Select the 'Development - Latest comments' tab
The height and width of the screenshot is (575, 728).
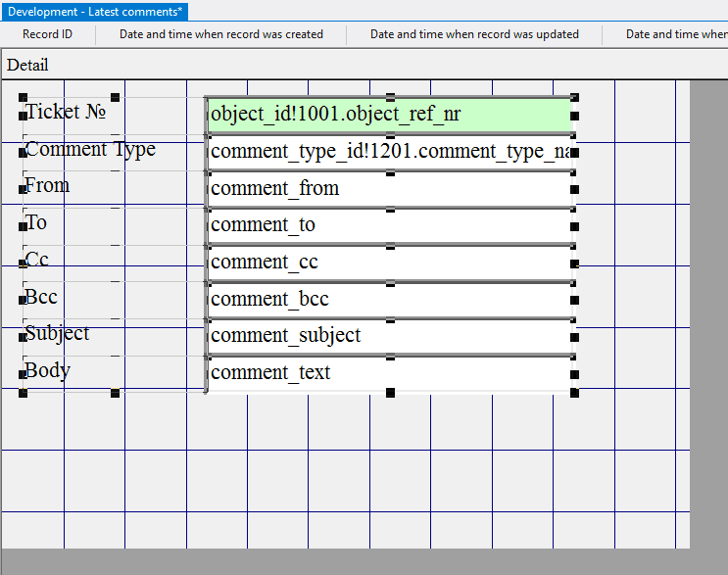(x=95, y=12)
